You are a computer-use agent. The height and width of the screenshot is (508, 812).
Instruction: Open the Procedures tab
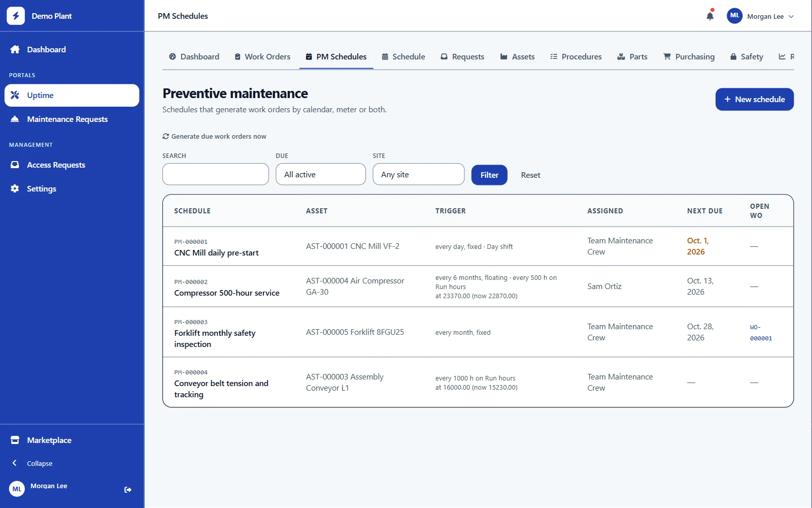coord(576,57)
